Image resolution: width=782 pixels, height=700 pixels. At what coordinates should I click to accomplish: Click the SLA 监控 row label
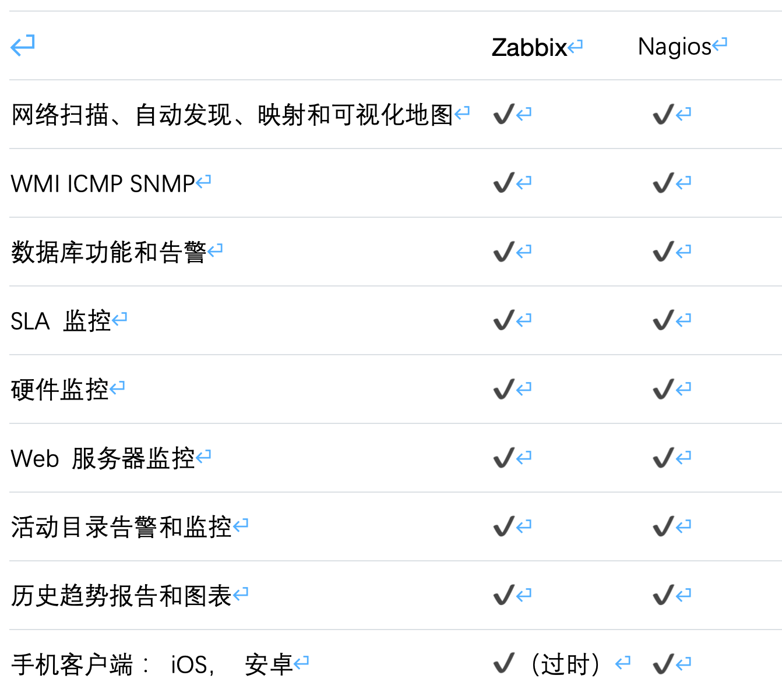(61, 321)
